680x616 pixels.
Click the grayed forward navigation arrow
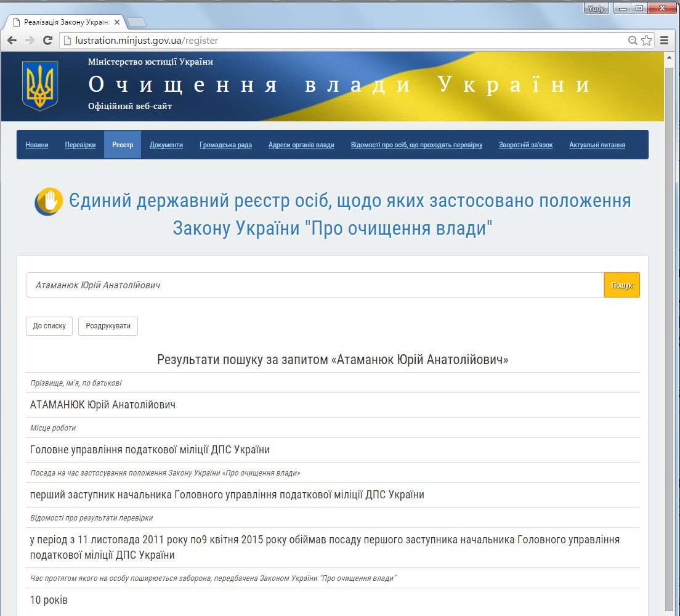(x=29, y=40)
